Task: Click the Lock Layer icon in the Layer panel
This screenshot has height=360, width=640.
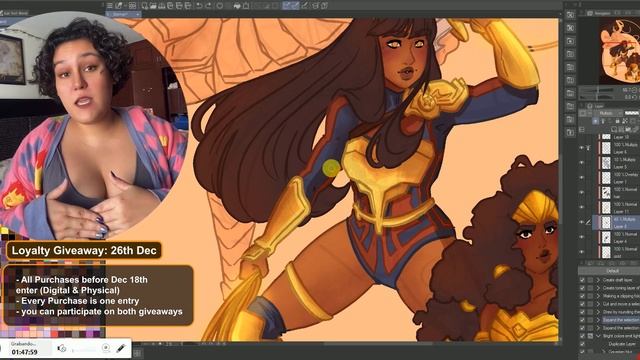Action: (x=618, y=121)
